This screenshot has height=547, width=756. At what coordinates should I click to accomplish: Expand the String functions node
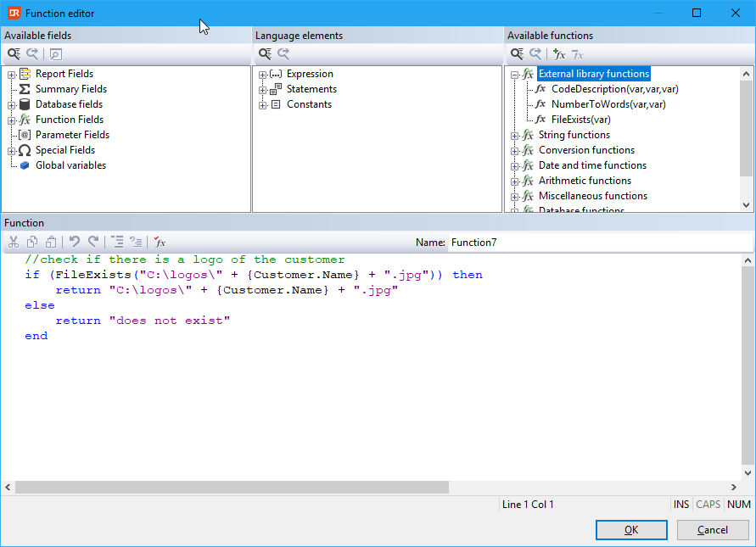[514, 136]
